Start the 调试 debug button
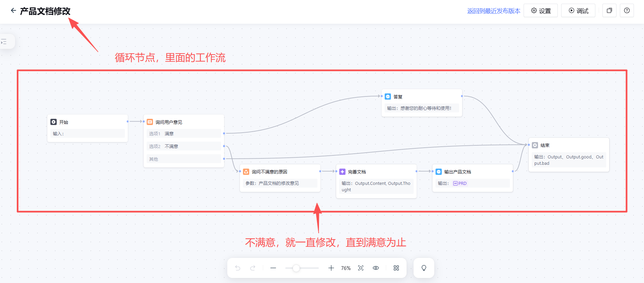The image size is (644, 283). pos(578,11)
